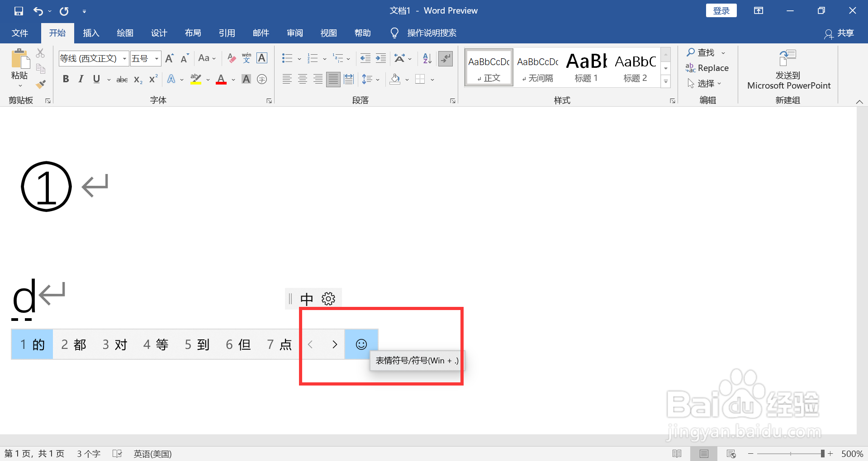The width and height of the screenshot is (868, 461).
Task: Toggle justify alignment button
Action: 333,80
